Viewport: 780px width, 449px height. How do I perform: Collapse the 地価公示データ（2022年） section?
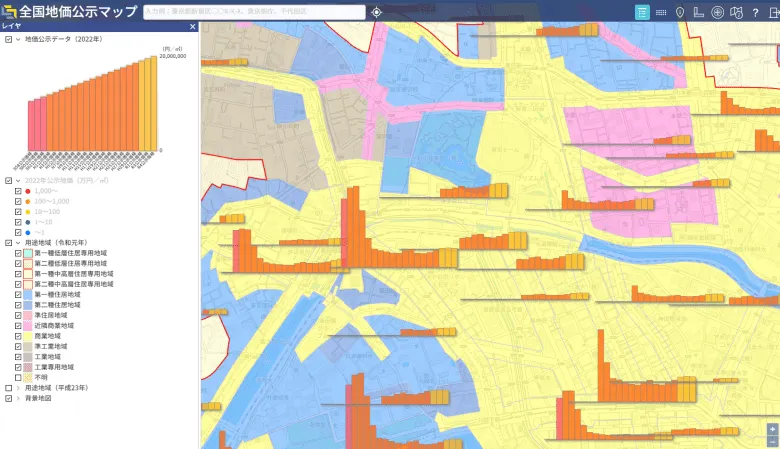point(19,39)
